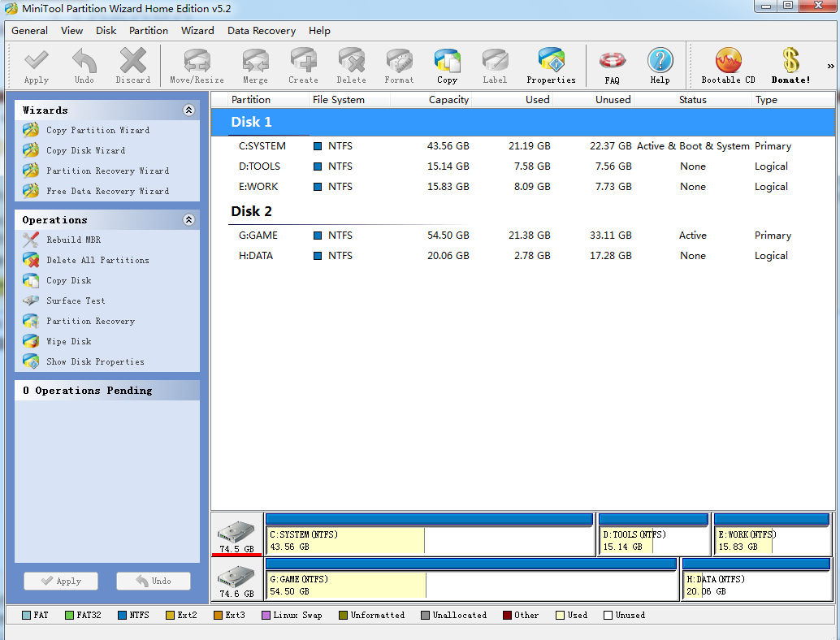Image resolution: width=840 pixels, height=640 pixels.
Task: Select the 74.5 GB disk icon
Action: click(x=236, y=534)
